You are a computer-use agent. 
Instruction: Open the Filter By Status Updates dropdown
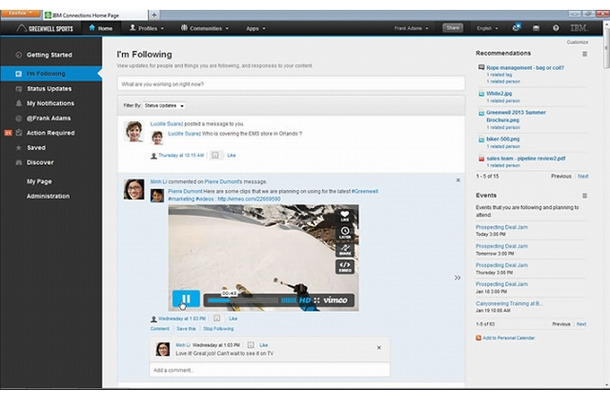click(164, 106)
